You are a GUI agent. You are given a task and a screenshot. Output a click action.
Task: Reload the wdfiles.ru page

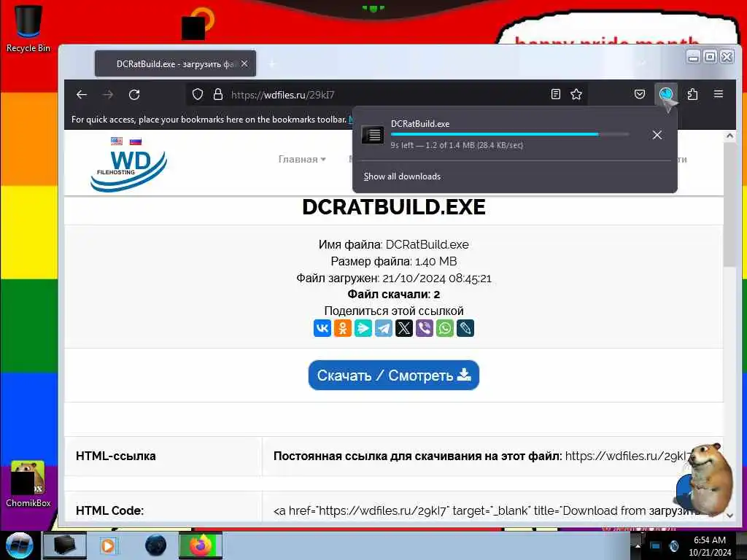point(134,94)
